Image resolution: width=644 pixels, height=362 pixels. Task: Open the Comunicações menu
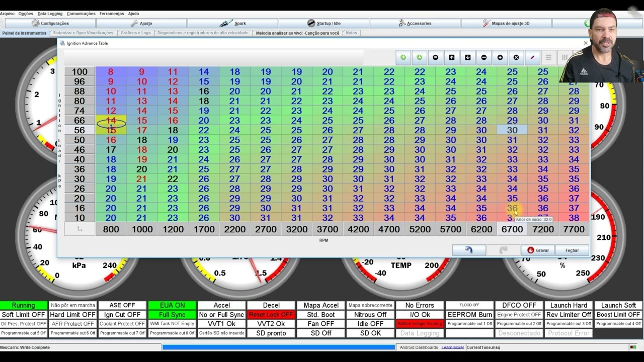click(x=81, y=14)
